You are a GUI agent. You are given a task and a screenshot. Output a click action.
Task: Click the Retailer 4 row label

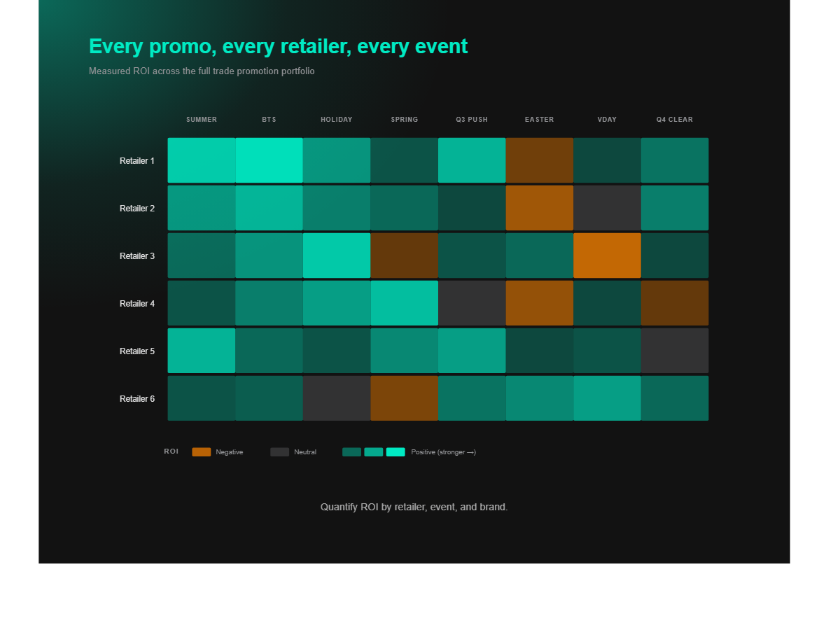pos(137,304)
